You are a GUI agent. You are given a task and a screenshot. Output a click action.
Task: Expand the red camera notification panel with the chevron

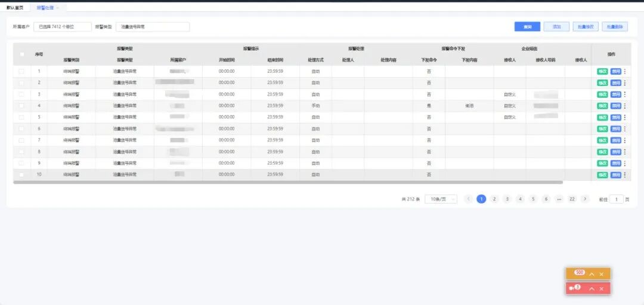tap(592, 289)
